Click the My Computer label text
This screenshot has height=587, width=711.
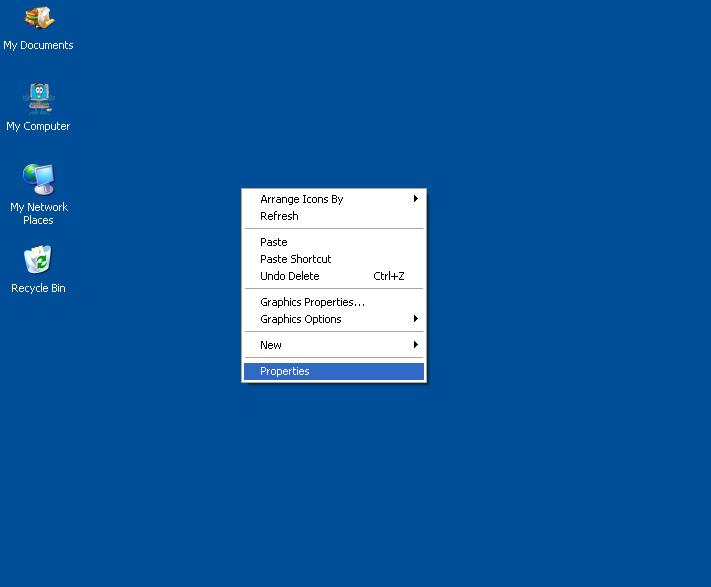coord(38,126)
